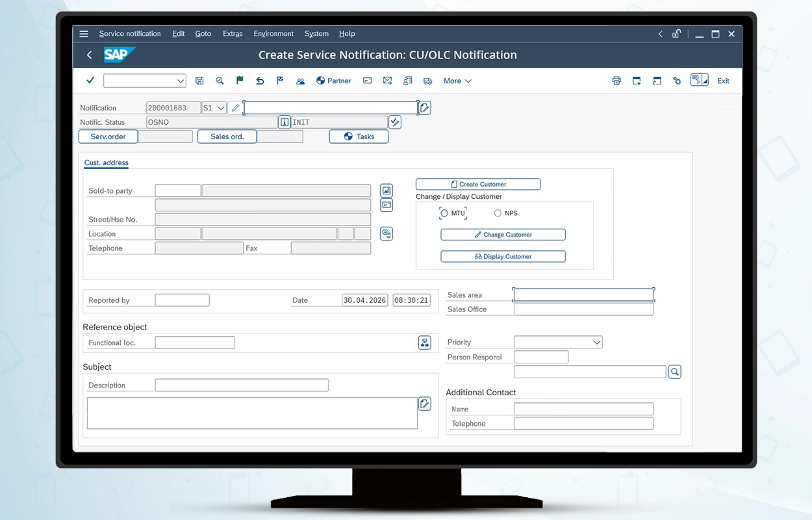Screen dimensions: 812x520
Task: Click the Sales area input field
Action: (x=583, y=295)
